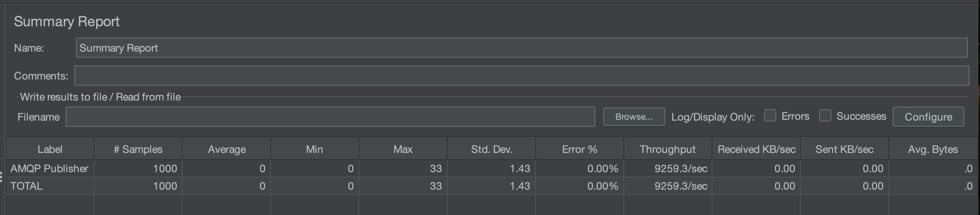The height and width of the screenshot is (215, 980).
Task: Click the Avg. Bytes column header
Action: [x=933, y=149]
